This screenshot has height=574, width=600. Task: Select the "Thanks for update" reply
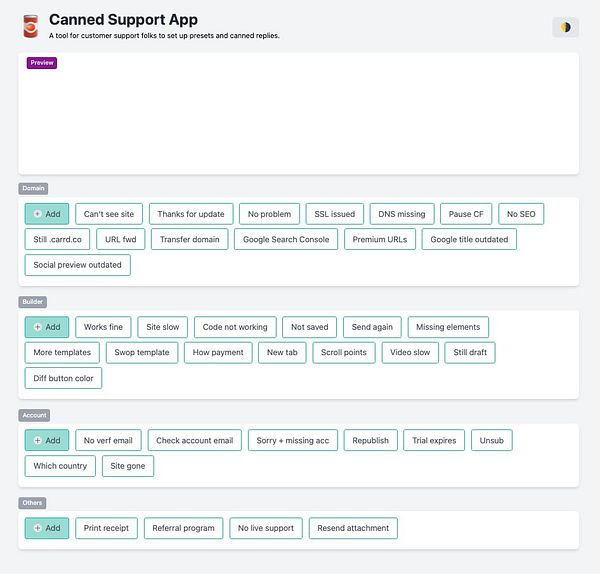(191, 214)
